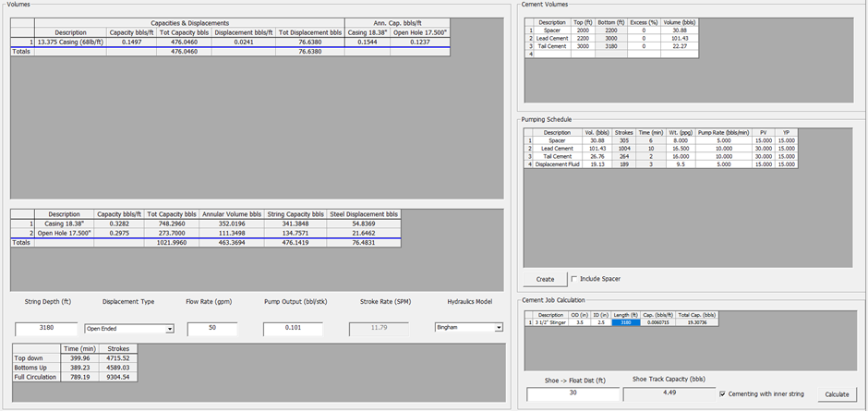
Task: Click the String Depth input field
Action: tap(46, 328)
